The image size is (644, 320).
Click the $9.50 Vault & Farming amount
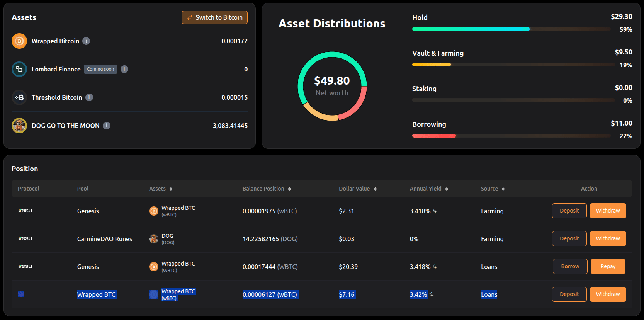pyautogui.click(x=624, y=52)
